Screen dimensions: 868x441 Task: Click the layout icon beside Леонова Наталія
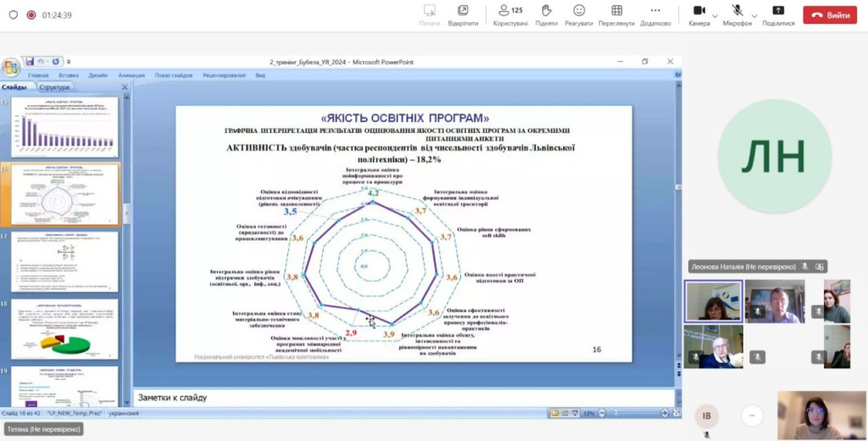pos(820,266)
